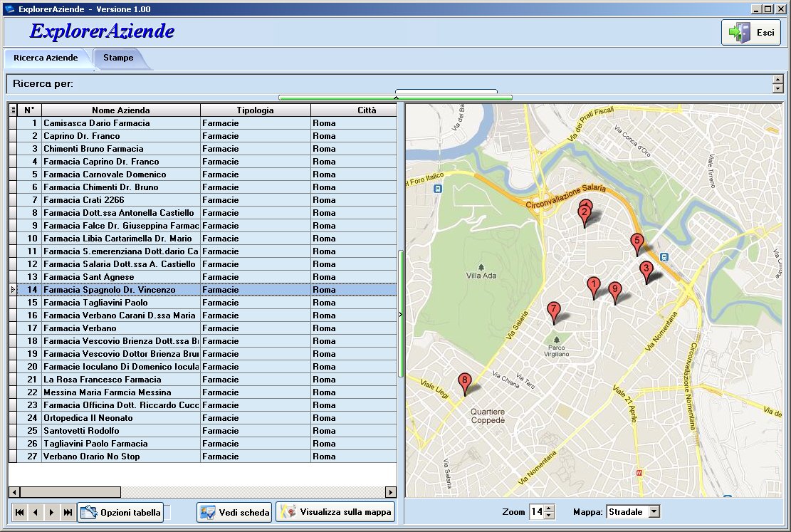Switch to the Ricerca Aziende tab
This screenshot has height=532, width=791.
tap(46, 58)
